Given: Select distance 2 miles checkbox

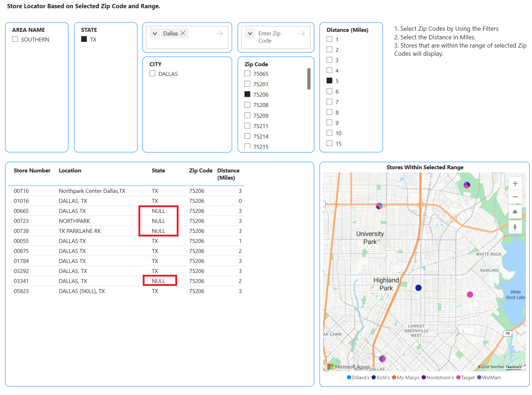Looking at the screenshot, I should click(330, 49).
